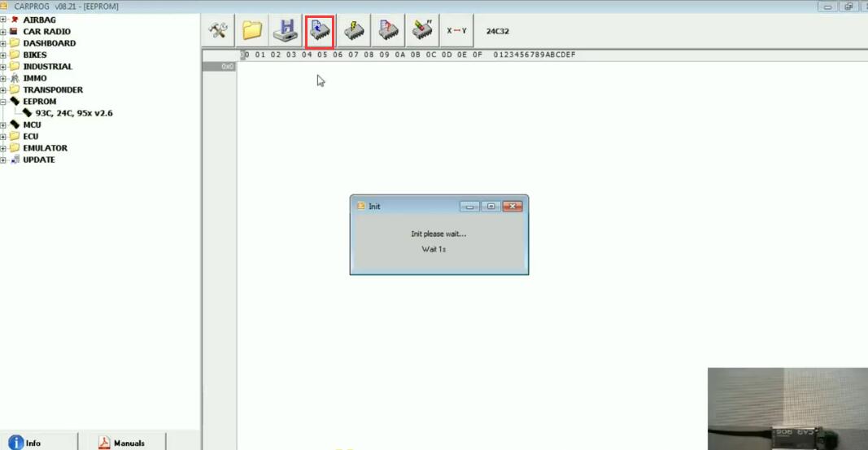Click the Info button text
868x450 pixels.
tap(33, 443)
